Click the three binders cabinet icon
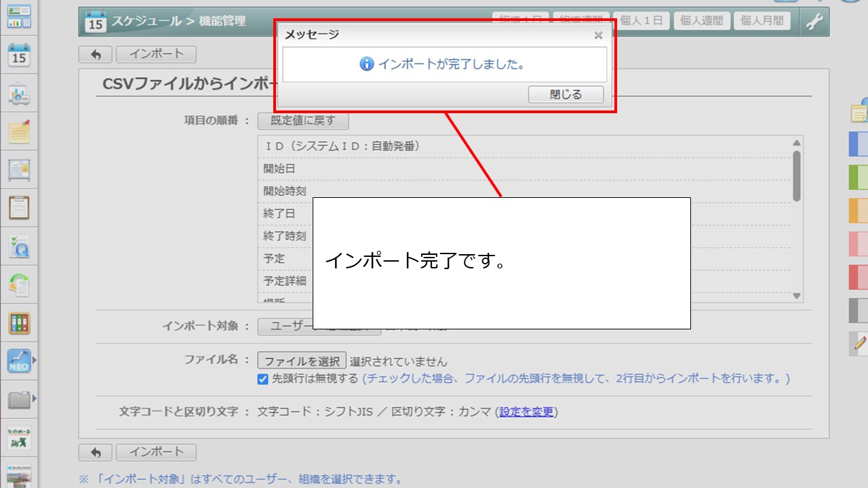The image size is (868, 488). 19,323
